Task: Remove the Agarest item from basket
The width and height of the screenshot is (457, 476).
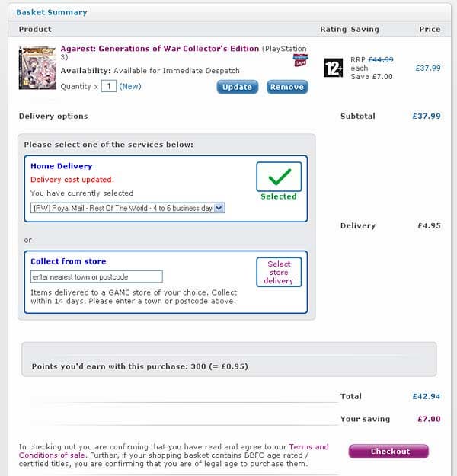Action: 287,87
